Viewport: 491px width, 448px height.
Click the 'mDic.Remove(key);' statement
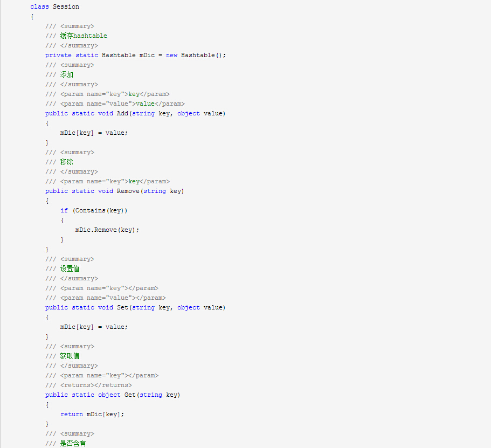pyautogui.click(x=107, y=230)
